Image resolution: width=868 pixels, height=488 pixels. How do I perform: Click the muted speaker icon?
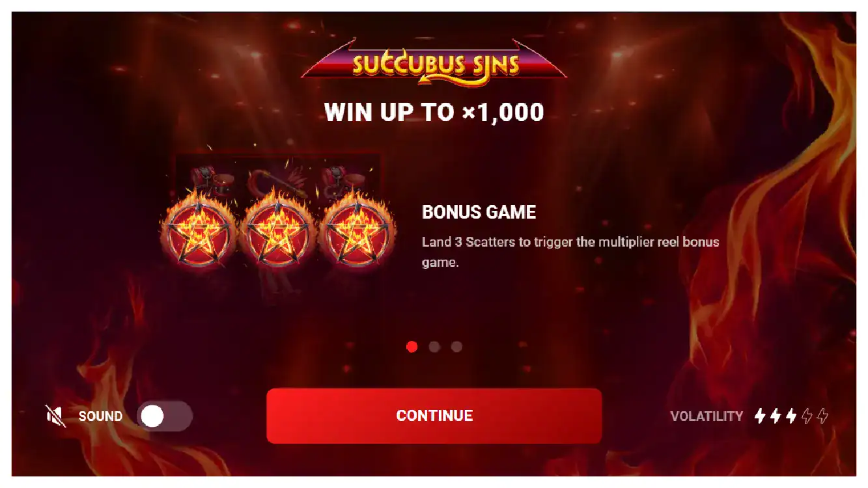[56, 416]
